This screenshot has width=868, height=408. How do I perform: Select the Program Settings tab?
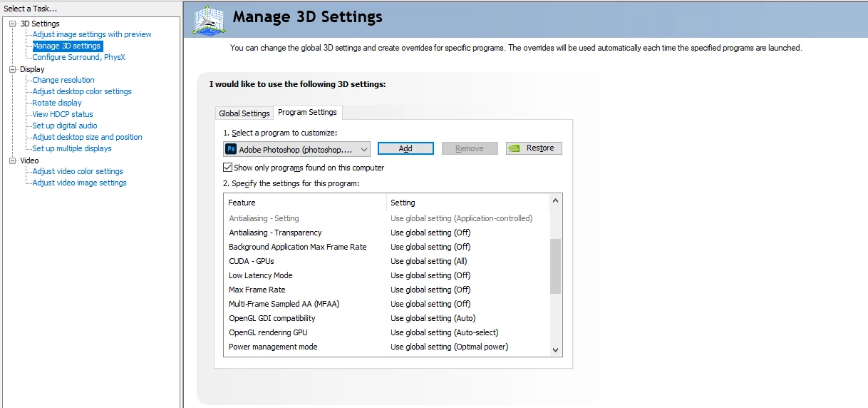[x=307, y=112]
